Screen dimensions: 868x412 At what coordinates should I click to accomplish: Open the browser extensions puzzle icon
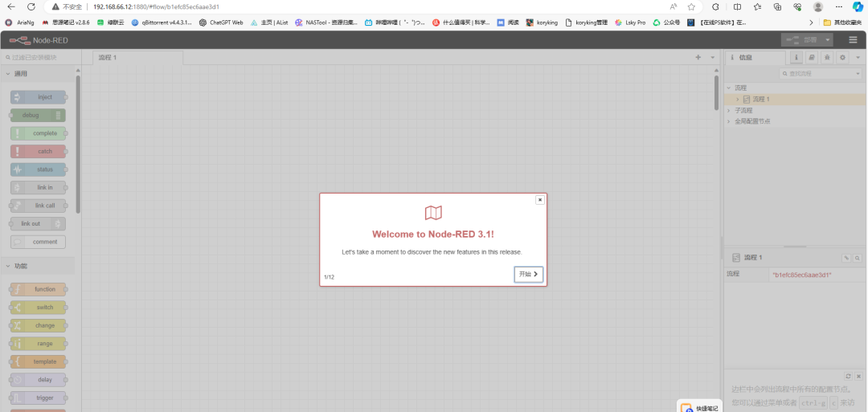pyautogui.click(x=715, y=6)
